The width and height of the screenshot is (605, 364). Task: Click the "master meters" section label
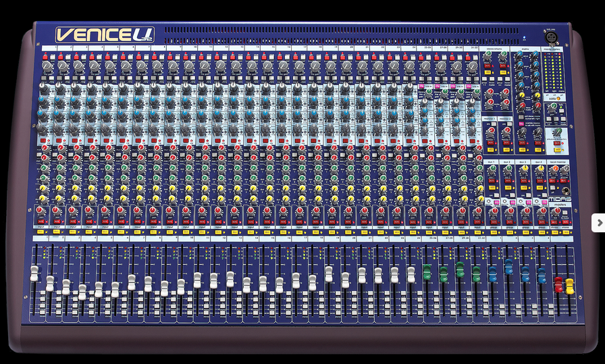coord(553,49)
